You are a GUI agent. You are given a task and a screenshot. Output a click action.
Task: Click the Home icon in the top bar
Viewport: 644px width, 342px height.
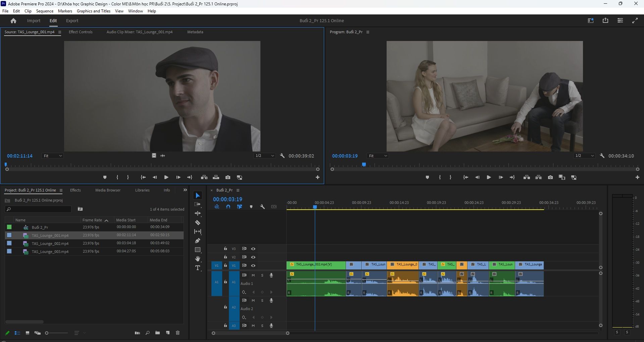point(13,21)
